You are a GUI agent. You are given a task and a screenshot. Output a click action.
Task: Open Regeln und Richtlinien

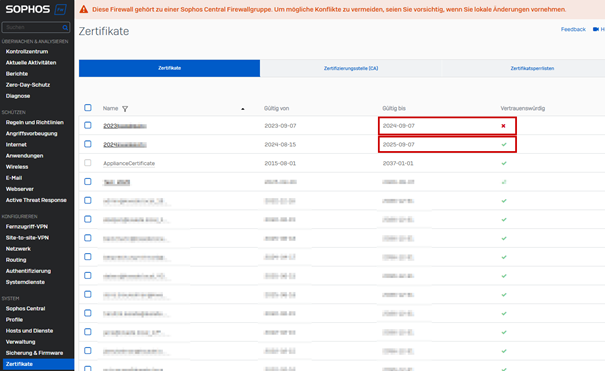coord(35,122)
